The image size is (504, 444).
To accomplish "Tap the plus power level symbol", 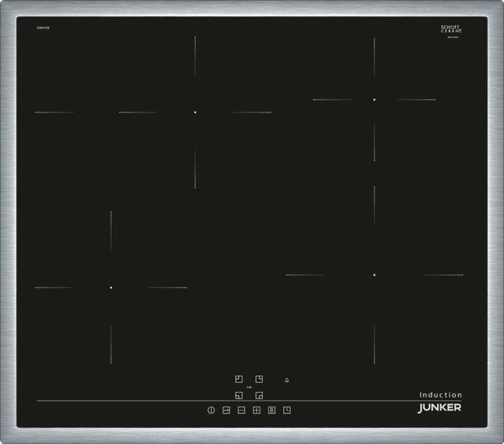I will point(256,410).
